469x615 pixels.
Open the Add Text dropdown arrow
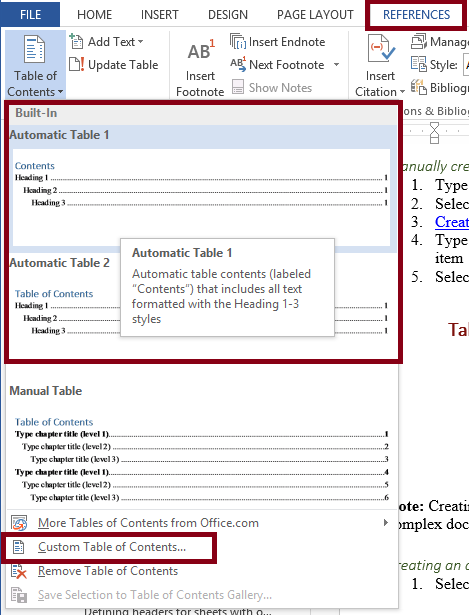(x=140, y=42)
